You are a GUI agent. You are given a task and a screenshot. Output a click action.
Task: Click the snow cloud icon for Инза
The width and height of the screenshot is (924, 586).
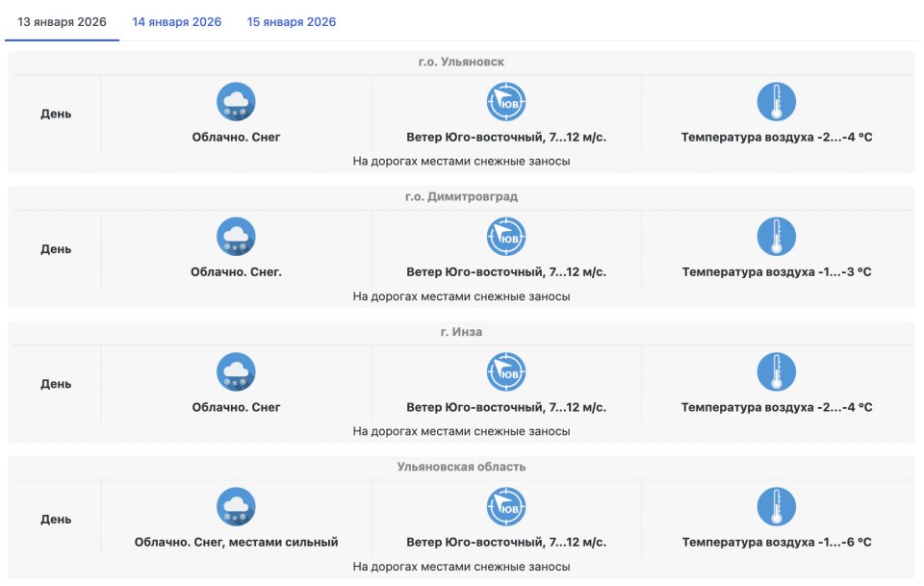point(236,372)
